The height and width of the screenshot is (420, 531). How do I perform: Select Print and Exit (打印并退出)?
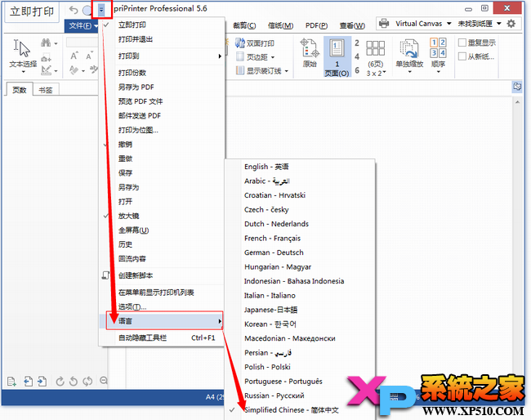(162, 39)
